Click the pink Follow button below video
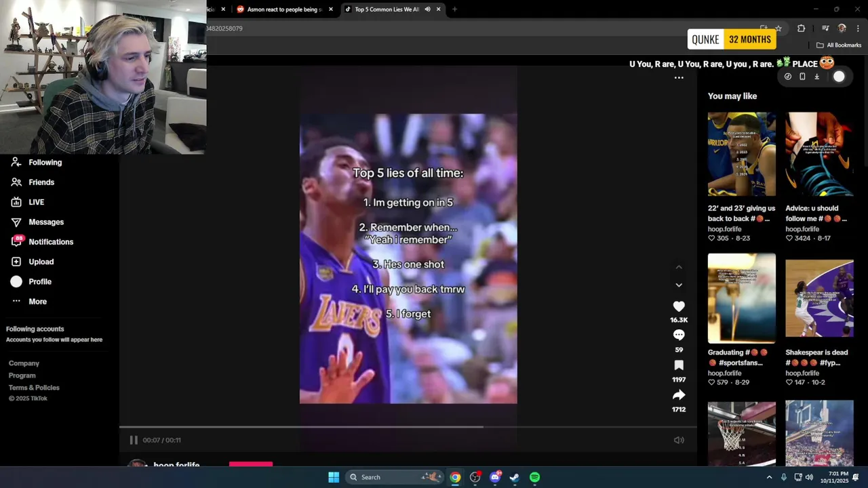This screenshot has height=488, width=868. [x=251, y=464]
